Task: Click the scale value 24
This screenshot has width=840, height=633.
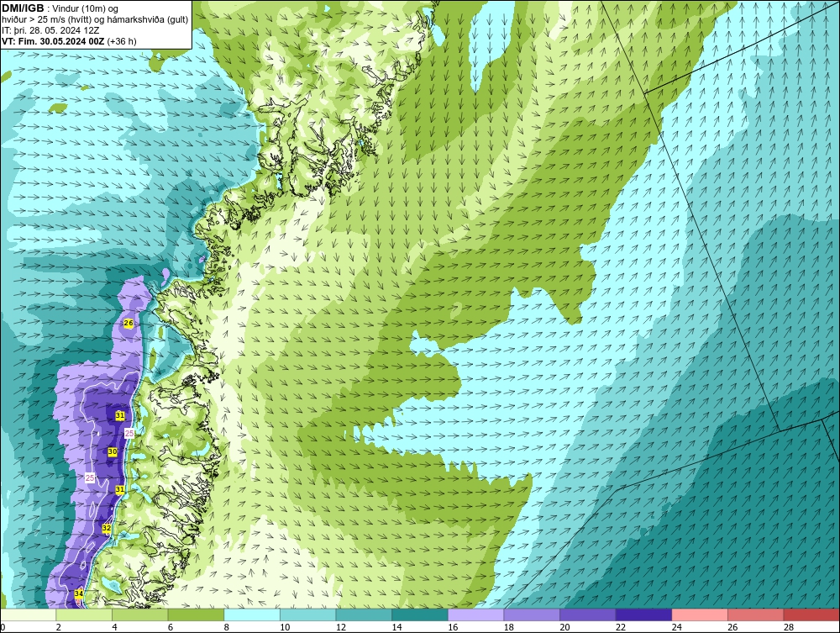Action: point(676,627)
